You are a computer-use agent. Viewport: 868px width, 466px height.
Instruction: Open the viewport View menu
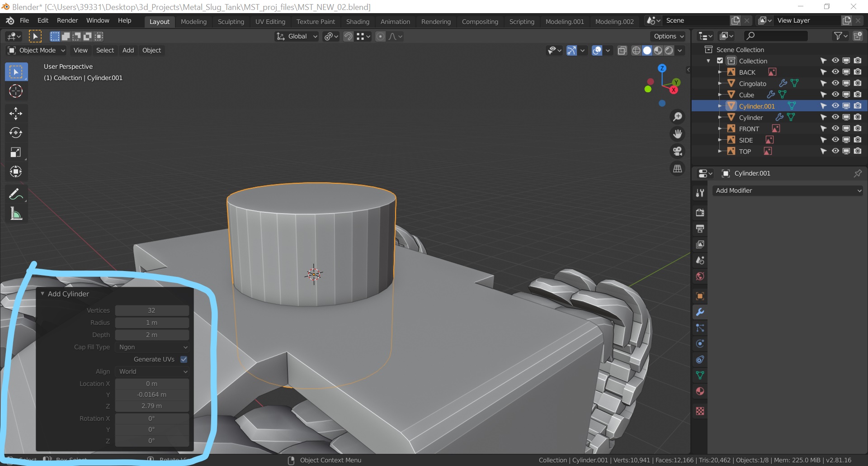click(80, 50)
